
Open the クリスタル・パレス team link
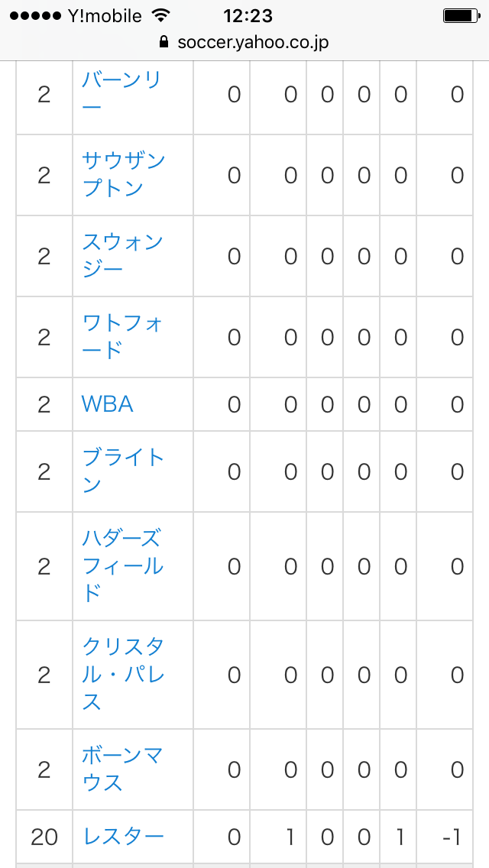pyautogui.click(x=123, y=675)
